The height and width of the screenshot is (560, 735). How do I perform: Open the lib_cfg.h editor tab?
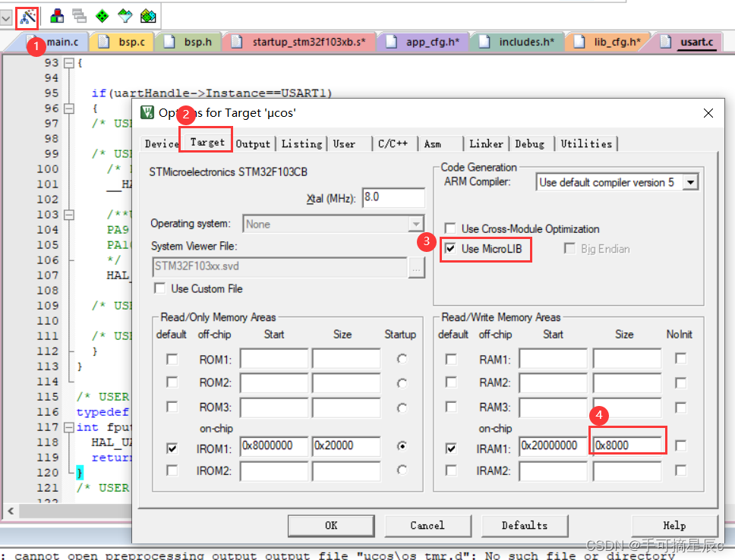pyautogui.click(x=609, y=42)
